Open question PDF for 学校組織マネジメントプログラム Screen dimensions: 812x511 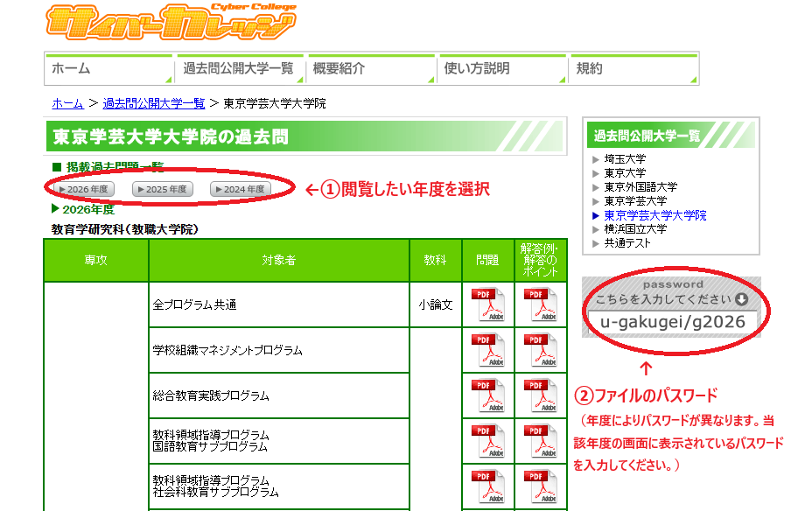488,350
